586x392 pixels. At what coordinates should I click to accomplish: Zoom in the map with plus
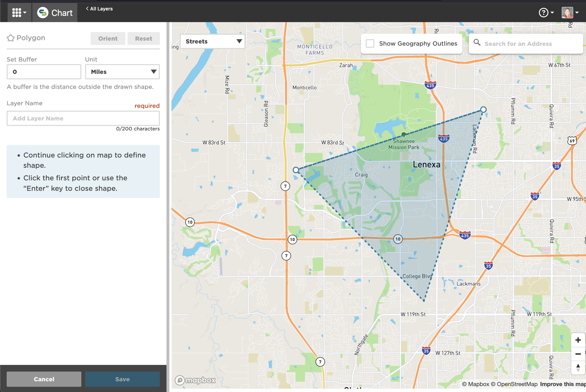[578, 340]
